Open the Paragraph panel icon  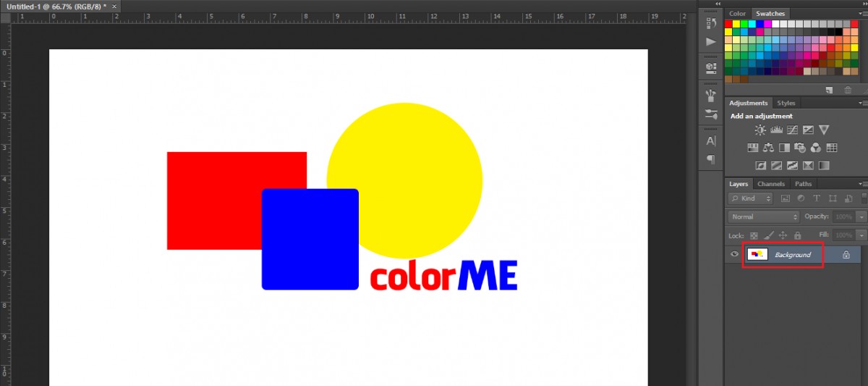(710, 159)
